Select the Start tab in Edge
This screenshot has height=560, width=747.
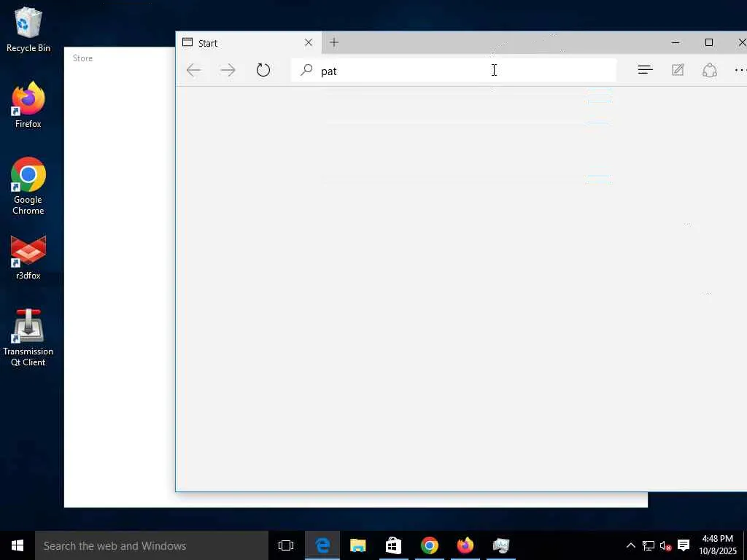coord(248,43)
